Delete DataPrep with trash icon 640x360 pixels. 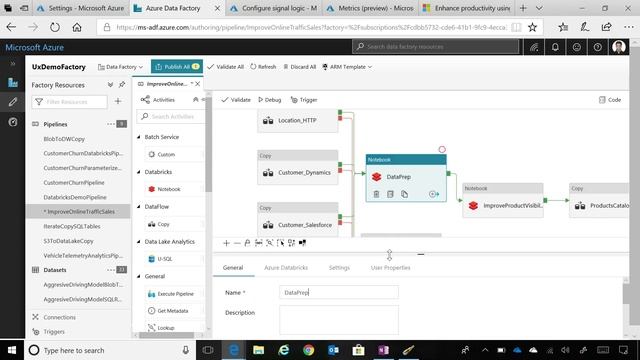(x=376, y=194)
